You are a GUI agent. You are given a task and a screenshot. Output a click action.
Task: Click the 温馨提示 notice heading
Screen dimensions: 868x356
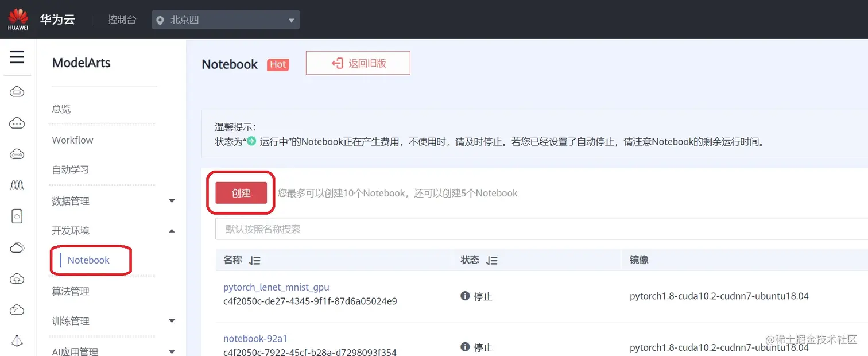235,127
